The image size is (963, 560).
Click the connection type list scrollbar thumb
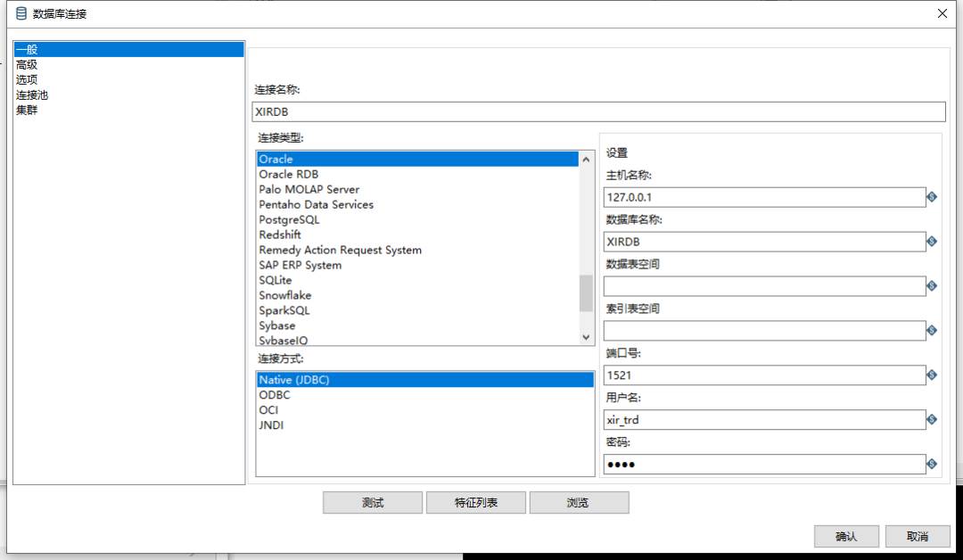coord(586,292)
